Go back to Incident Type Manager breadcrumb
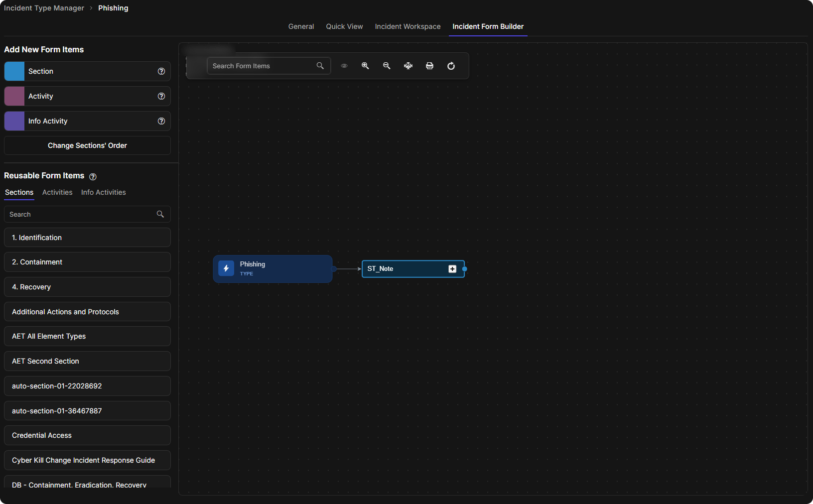 coord(44,8)
